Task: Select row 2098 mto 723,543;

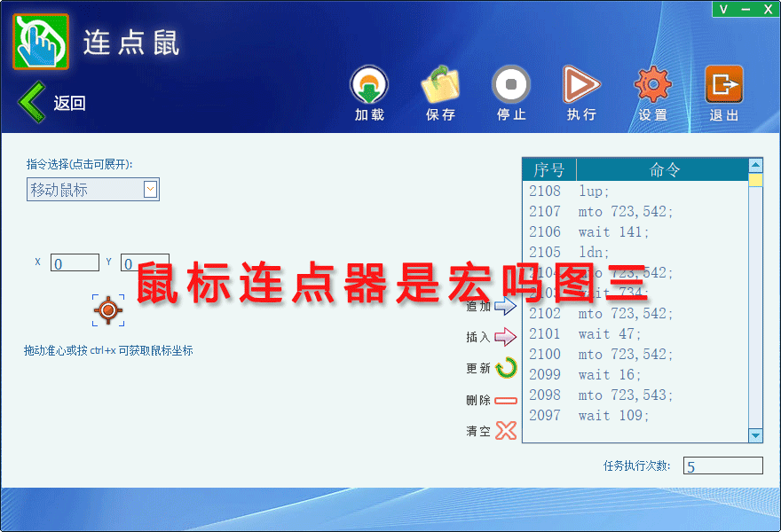Action: click(x=635, y=395)
